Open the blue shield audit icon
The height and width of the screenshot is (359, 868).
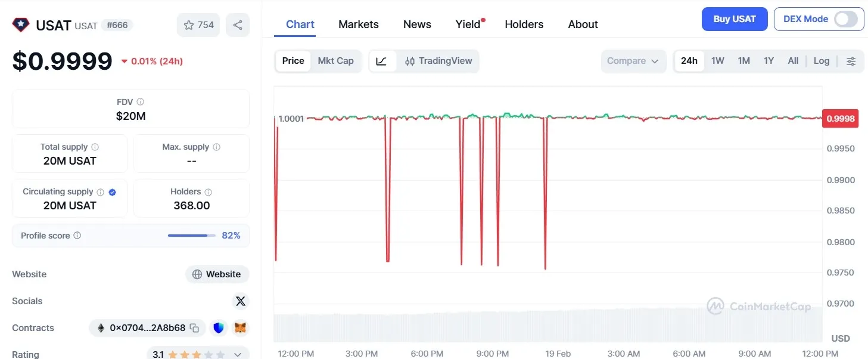tap(219, 327)
